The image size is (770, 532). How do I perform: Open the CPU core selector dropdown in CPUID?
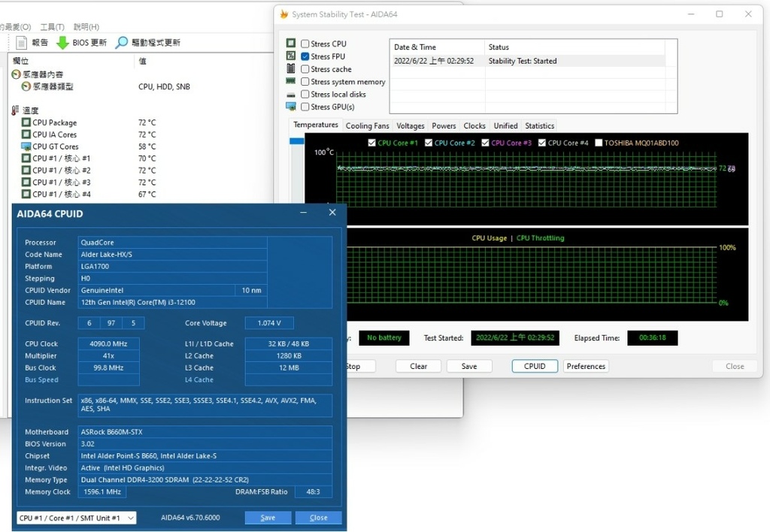[x=77, y=518]
